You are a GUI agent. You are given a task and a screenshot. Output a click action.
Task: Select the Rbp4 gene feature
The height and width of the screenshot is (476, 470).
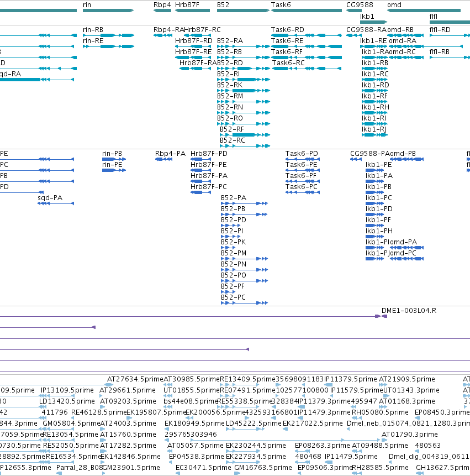point(162,11)
